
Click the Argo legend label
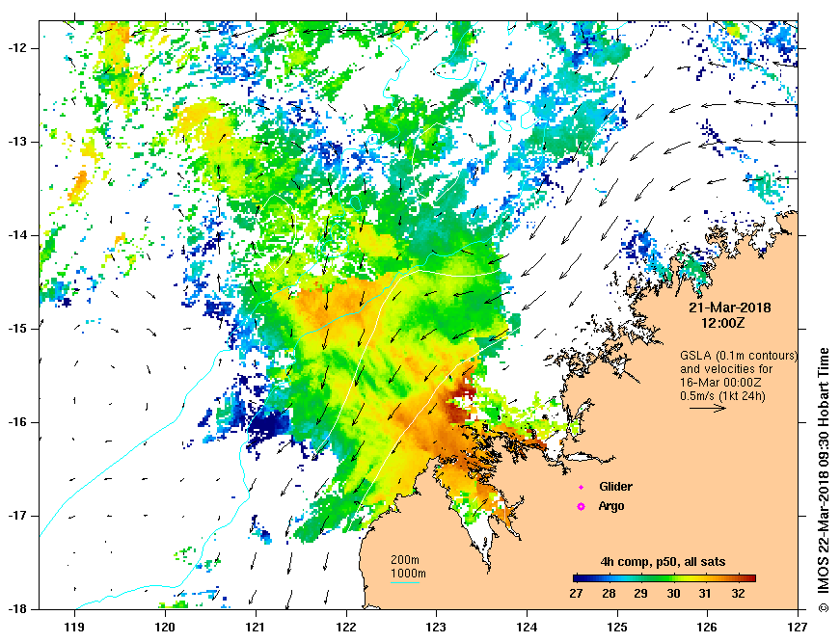[x=611, y=506]
